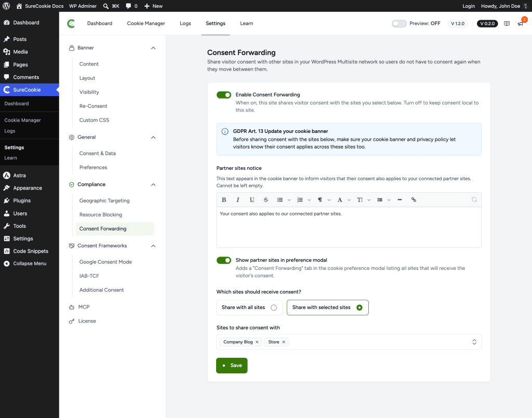The height and width of the screenshot is (418, 532).
Task: Open the documentation book icon in the header
Action: (507, 23)
